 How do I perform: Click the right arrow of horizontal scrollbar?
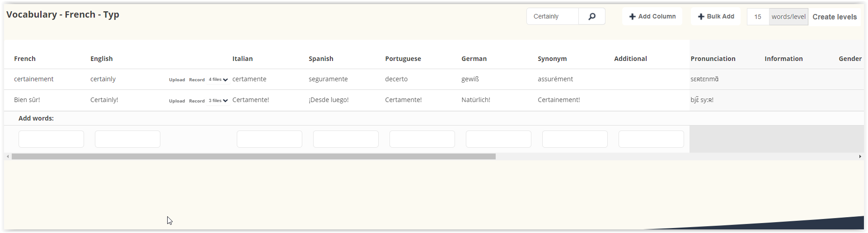[860, 156]
